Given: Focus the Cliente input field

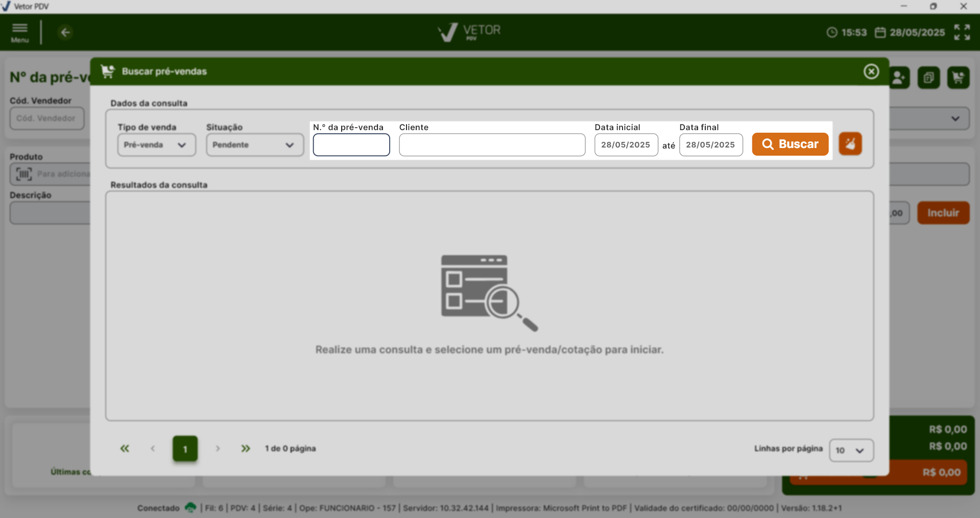Looking at the screenshot, I should [492, 145].
